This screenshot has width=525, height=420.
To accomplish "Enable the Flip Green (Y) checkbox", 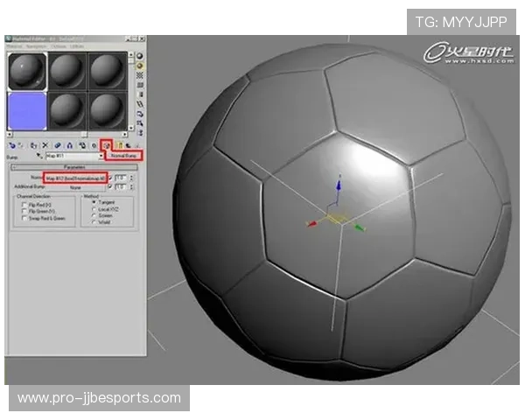I will 24,211.
